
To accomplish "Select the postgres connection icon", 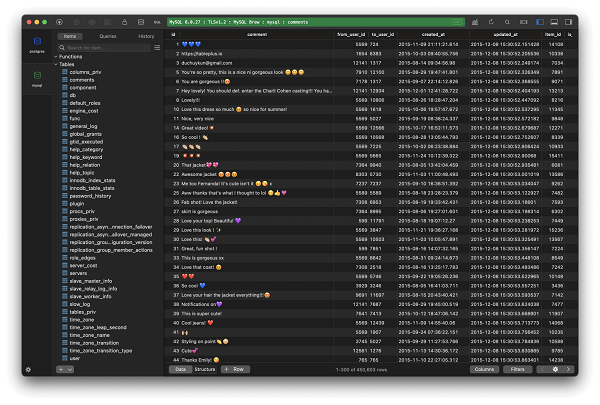I will [37, 43].
